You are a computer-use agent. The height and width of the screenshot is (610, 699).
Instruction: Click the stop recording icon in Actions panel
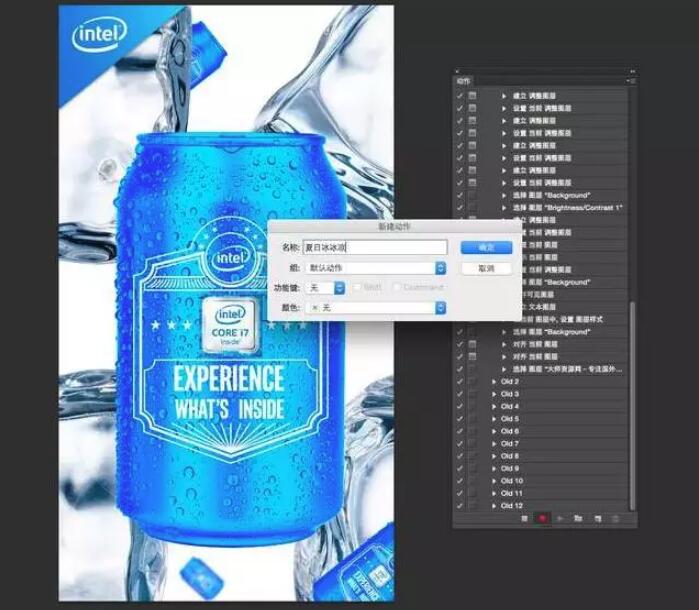[524, 519]
